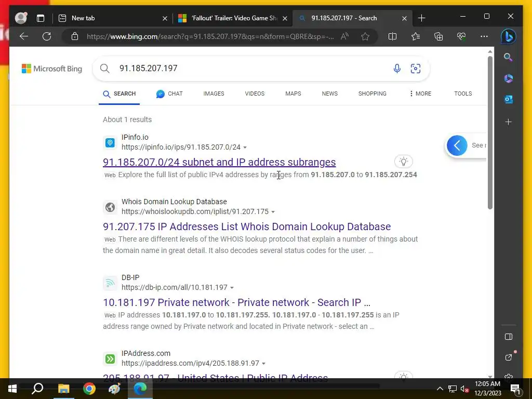Add this page to favorites star
The width and height of the screenshot is (532, 399).
click(365, 36)
